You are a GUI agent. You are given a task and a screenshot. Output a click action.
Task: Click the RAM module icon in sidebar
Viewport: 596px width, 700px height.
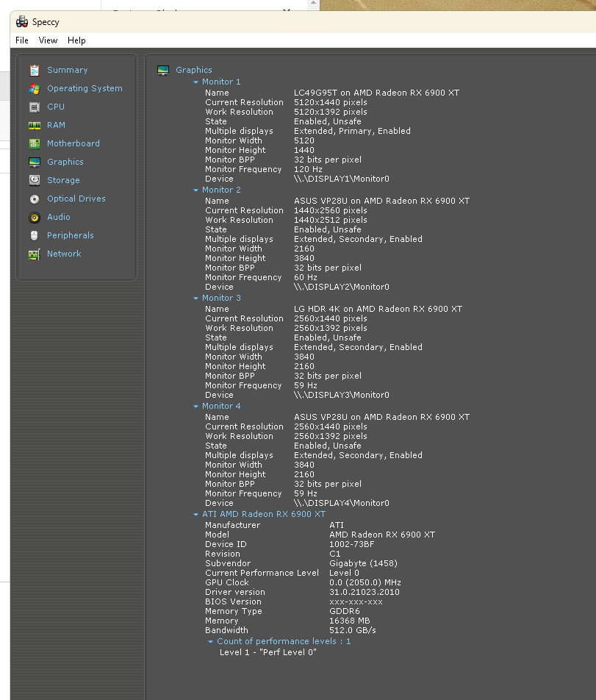pos(35,126)
